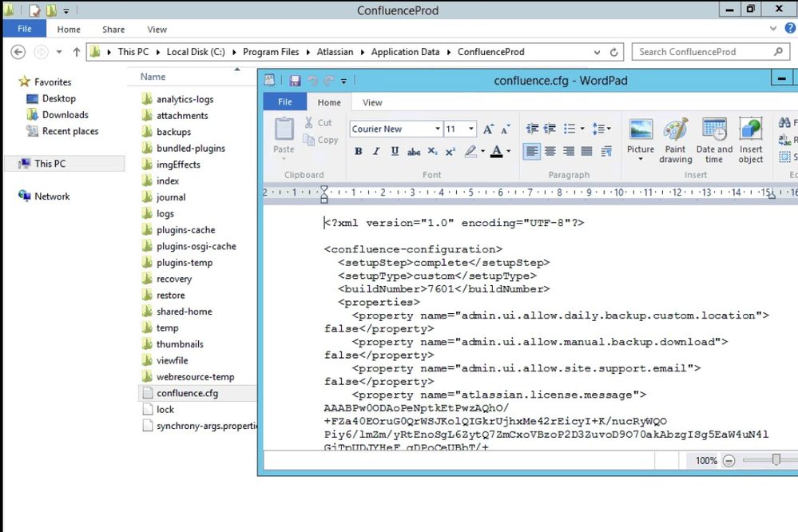798x532 pixels.
Task: Open the WordPad File menu
Action: (285, 101)
